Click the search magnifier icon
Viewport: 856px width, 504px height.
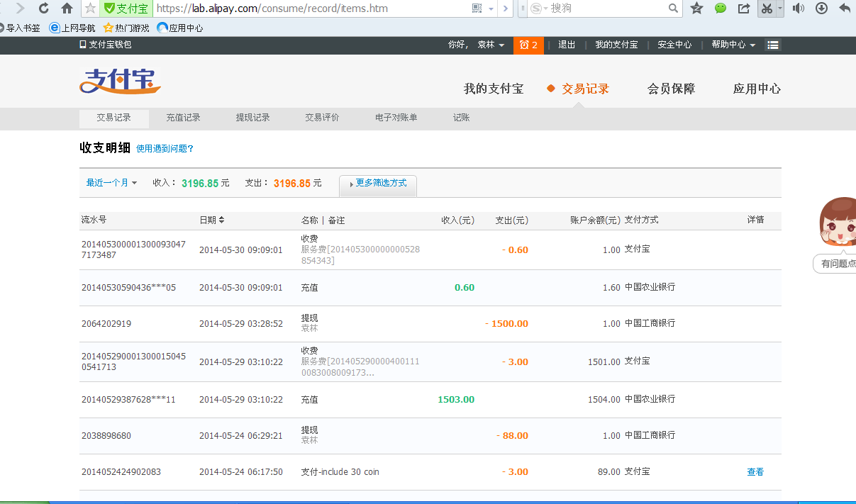(x=673, y=9)
